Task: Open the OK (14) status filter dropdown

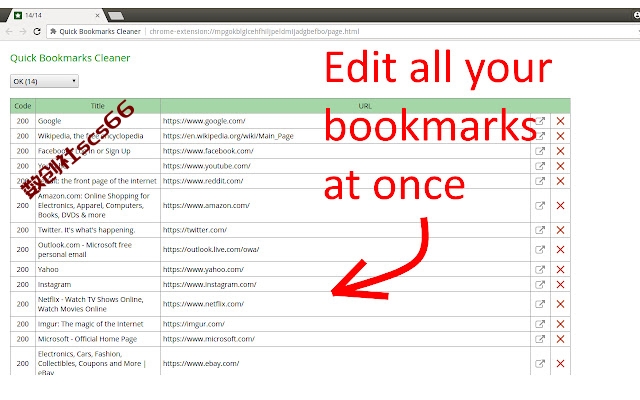Action: (x=44, y=81)
